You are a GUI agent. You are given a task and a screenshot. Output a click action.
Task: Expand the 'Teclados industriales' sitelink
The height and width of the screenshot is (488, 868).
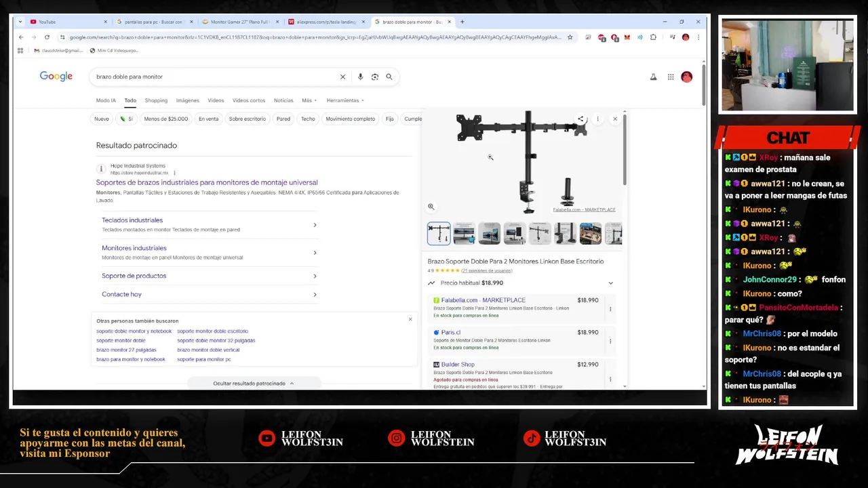(x=315, y=224)
